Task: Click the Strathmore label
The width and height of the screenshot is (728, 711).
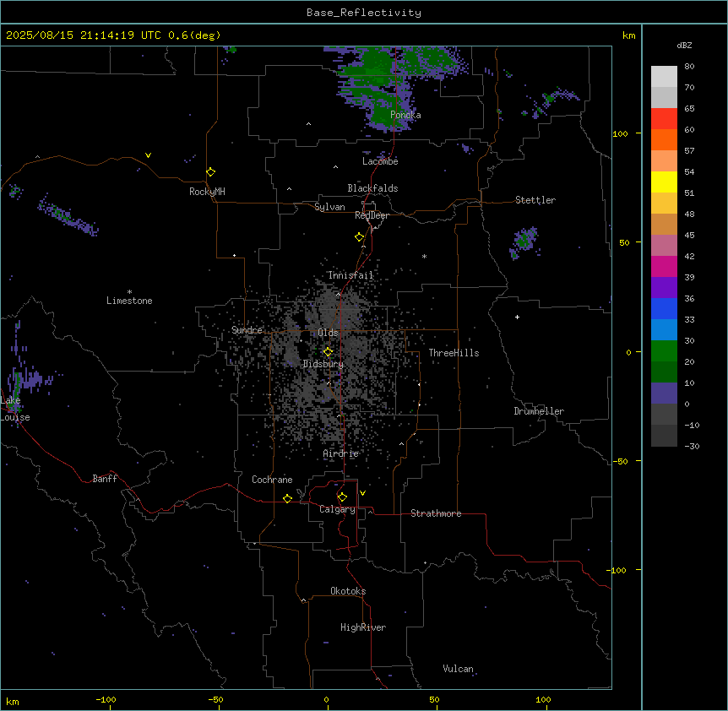Action: click(x=436, y=513)
